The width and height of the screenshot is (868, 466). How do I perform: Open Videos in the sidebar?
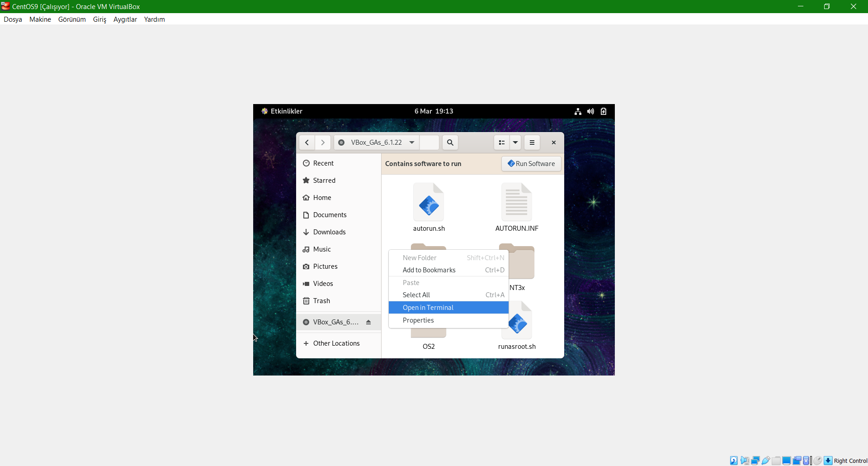[339, 284]
